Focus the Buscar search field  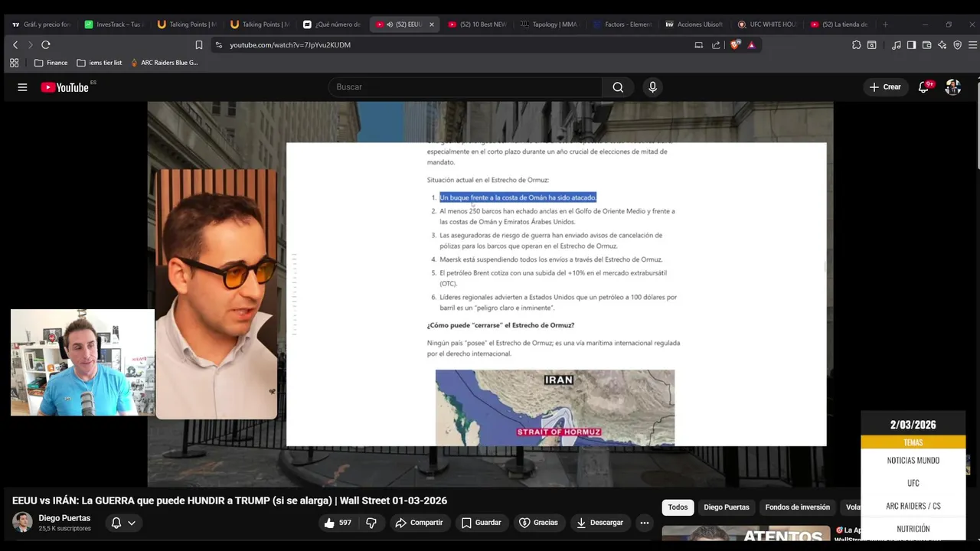(x=465, y=87)
